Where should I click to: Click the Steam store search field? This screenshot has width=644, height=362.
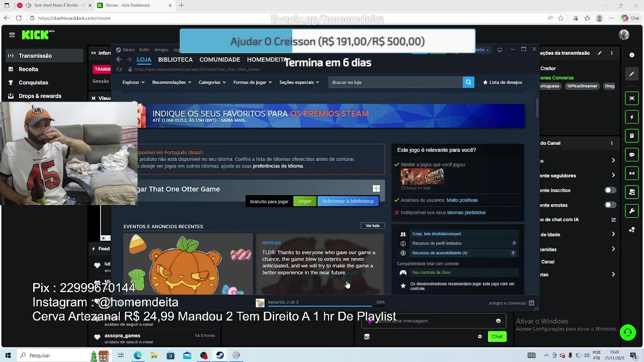[x=395, y=82]
